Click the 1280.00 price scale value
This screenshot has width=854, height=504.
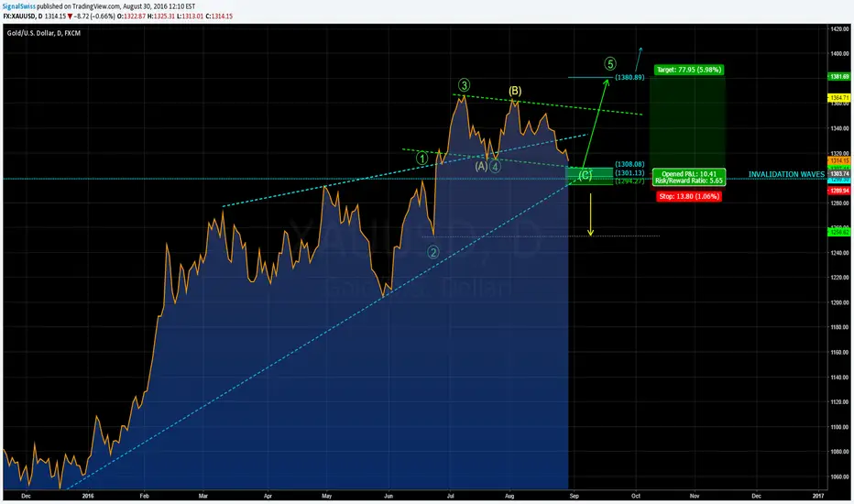click(839, 203)
